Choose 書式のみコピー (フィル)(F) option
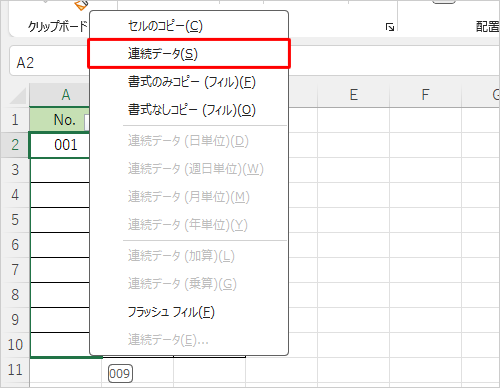500x388 pixels. coord(189,82)
